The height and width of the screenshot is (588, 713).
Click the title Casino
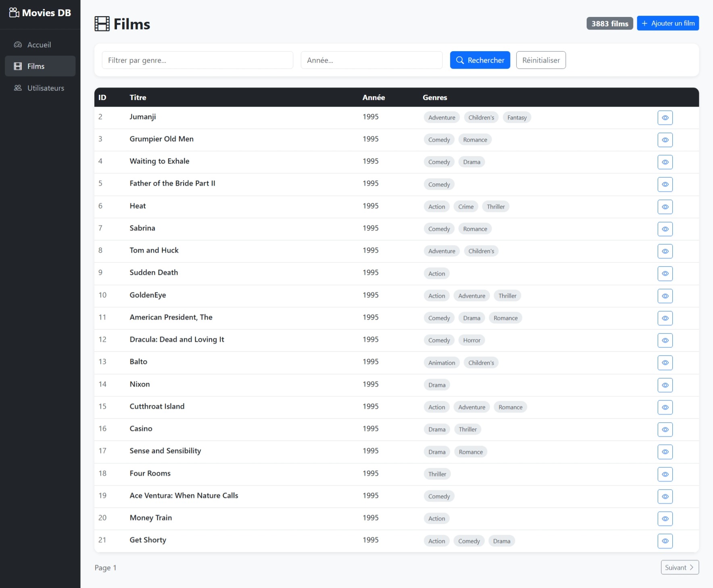pyautogui.click(x=141, y=429)
